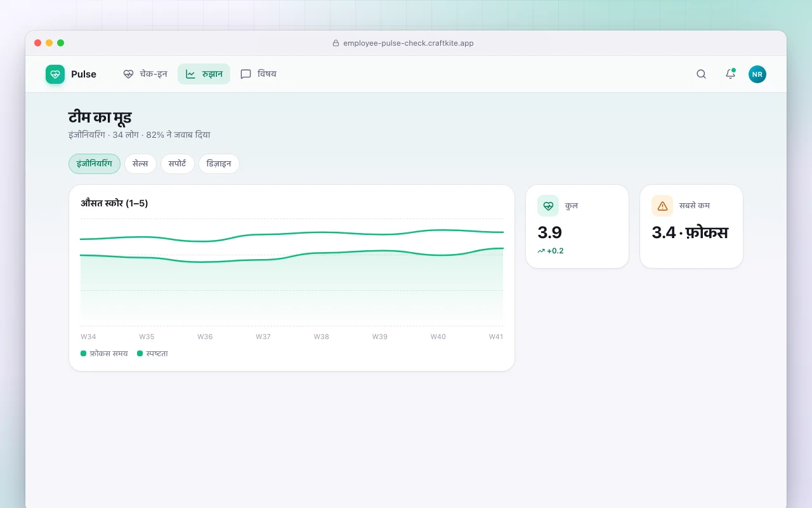The width and height of the screenshot is (812, 508).
Task: Select the सपोर्ट team filter chip
Action: pos(178,164)
